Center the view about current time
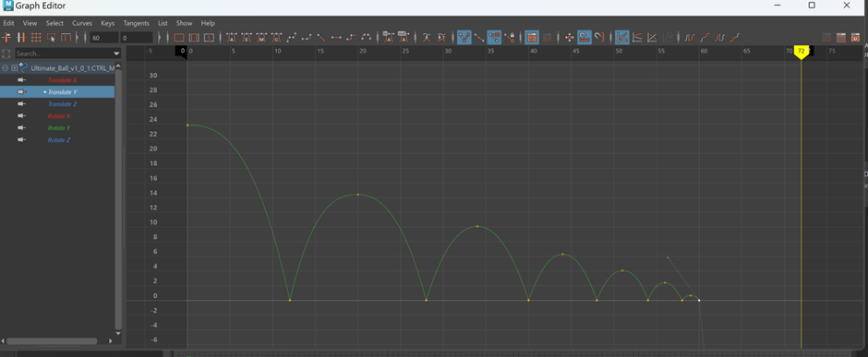Screen dimensions: 868x357 [x=209, y=38]
